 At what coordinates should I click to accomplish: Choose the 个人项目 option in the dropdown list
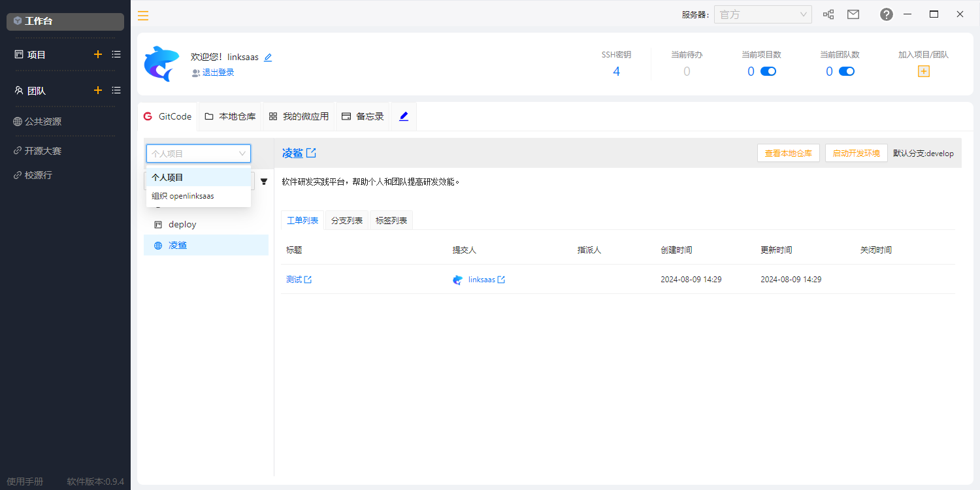tap(199, 177)
